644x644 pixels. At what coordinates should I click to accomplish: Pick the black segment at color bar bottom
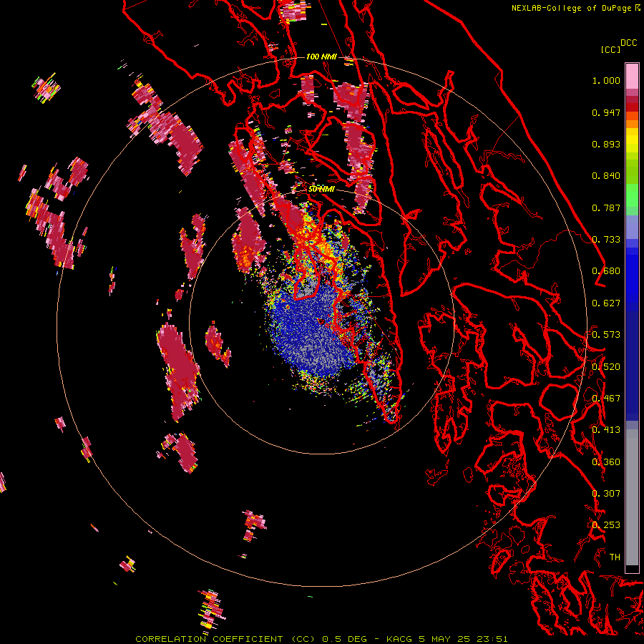632,569
